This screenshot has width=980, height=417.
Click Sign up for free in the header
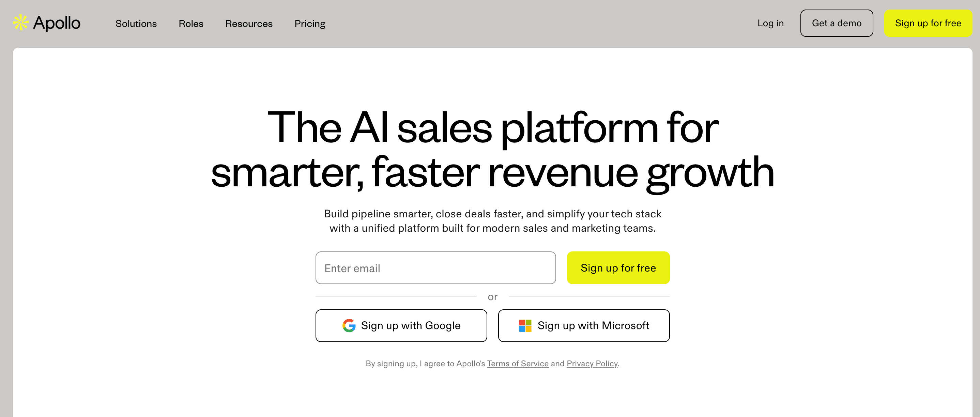[x=928, y=23]
